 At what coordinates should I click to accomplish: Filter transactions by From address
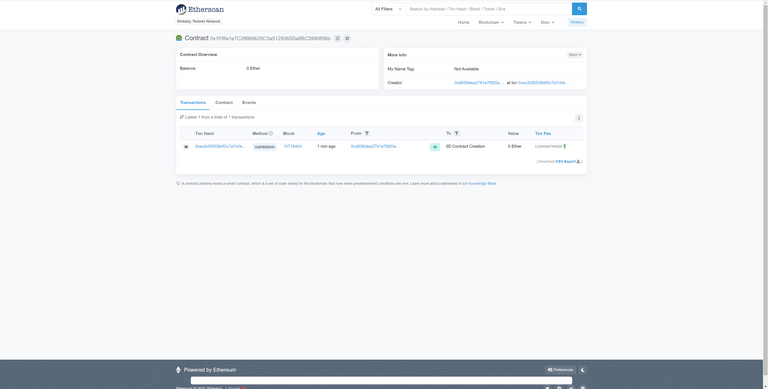tap(367, 133)
